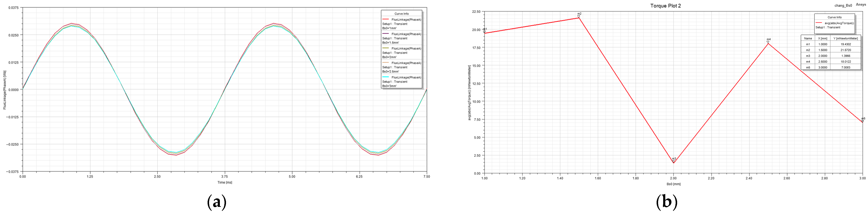Click the "0.0375" tick on the flux axis
Image resolution: width=868 pixels, height=213 pixels.
point(14,7)
